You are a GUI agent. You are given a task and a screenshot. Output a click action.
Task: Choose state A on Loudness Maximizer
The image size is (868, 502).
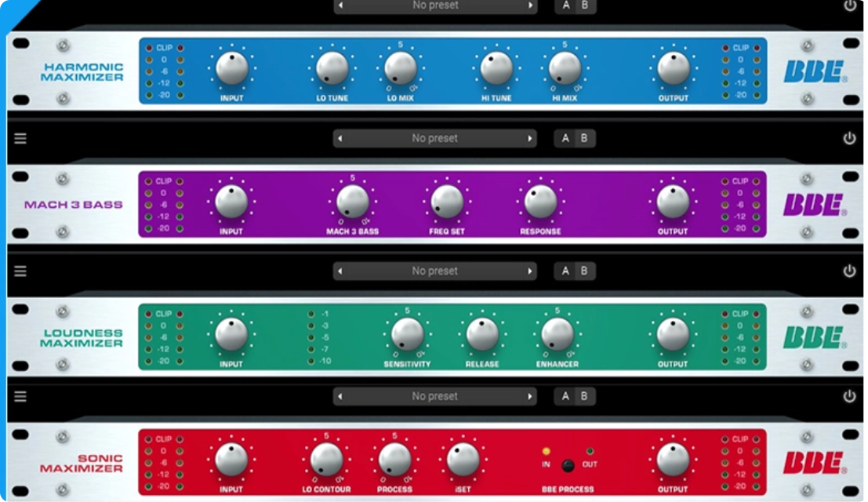tap(565, 271)
